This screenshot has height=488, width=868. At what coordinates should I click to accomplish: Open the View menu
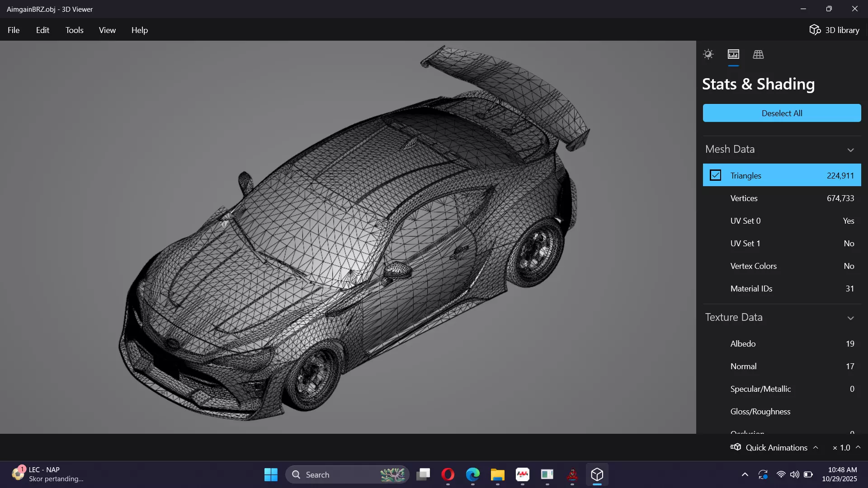(x=107, y=30)
